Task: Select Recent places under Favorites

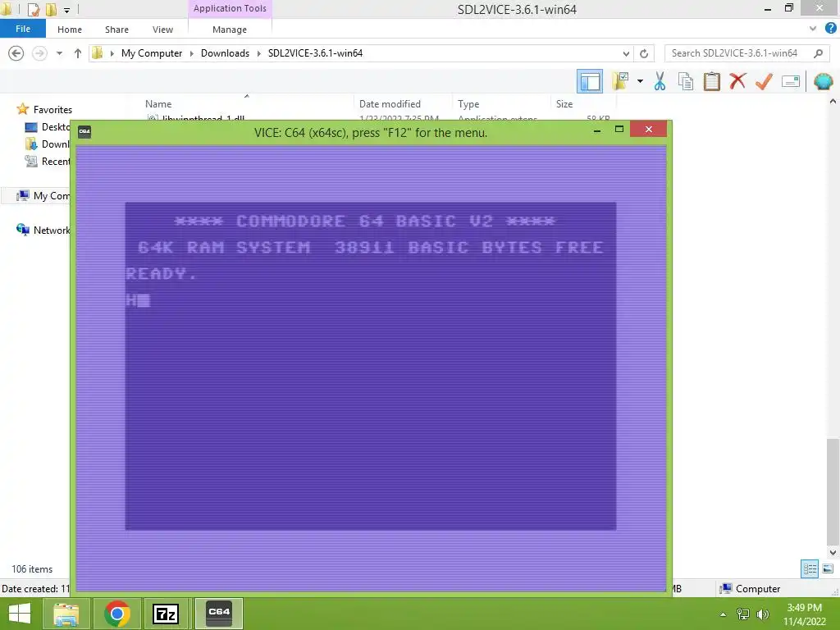Action: point(48,162)
